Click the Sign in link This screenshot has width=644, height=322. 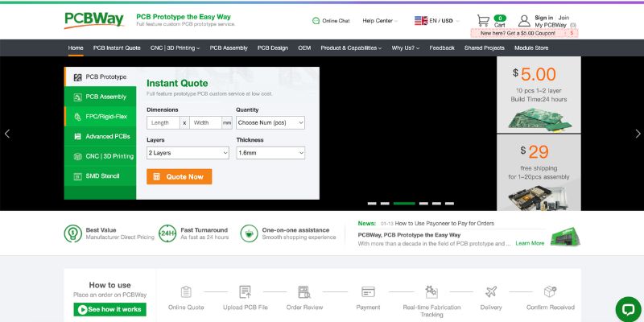pyautogui.click(x=543, y=18)
